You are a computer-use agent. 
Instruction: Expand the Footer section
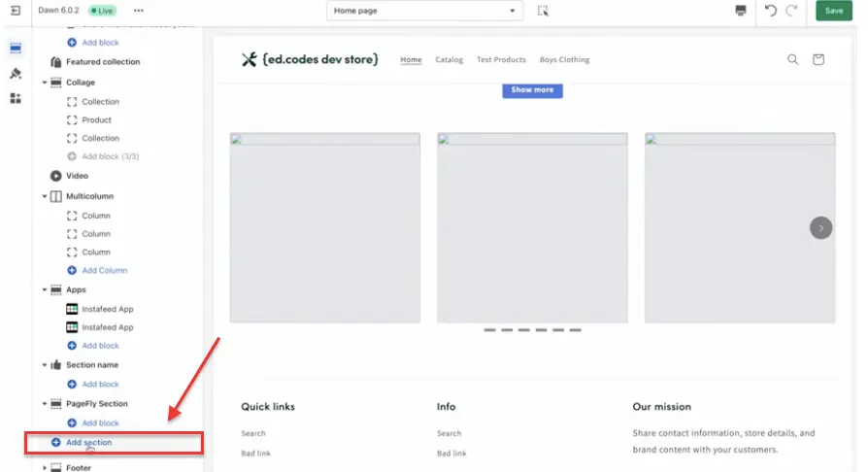pos(45,467)
